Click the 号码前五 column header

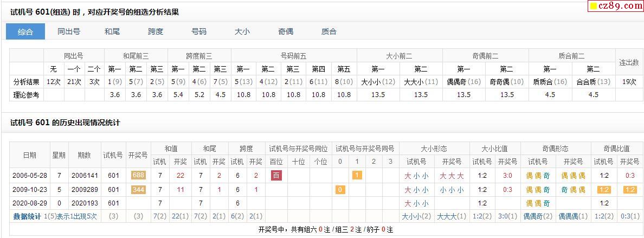coord(294,56)
